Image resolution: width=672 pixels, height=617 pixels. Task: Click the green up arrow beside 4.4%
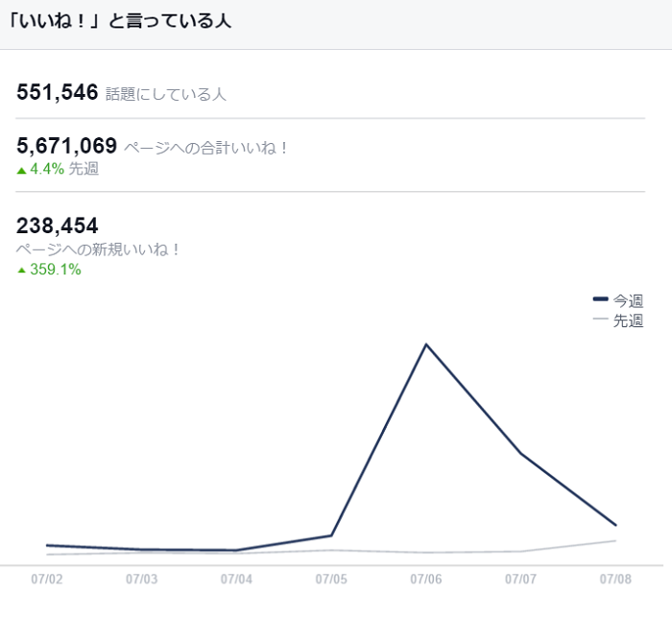tap(22, 170)
